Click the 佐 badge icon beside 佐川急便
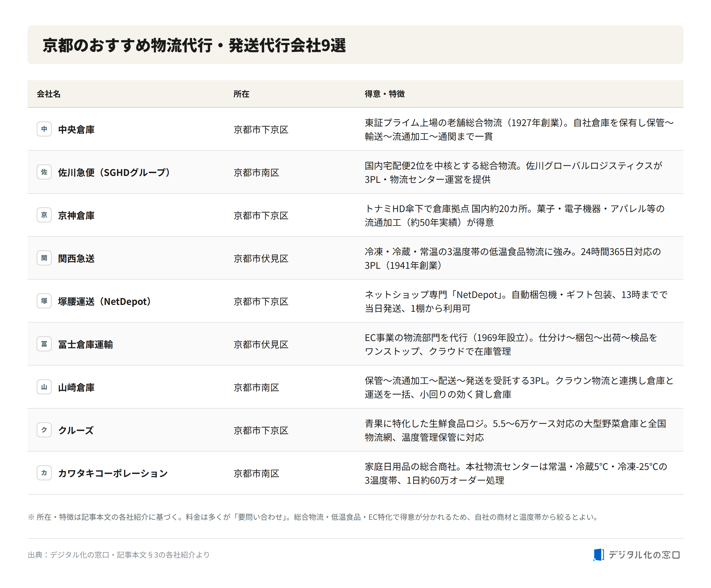The width and height of the screenshot is (711, 588). point(44,172)
